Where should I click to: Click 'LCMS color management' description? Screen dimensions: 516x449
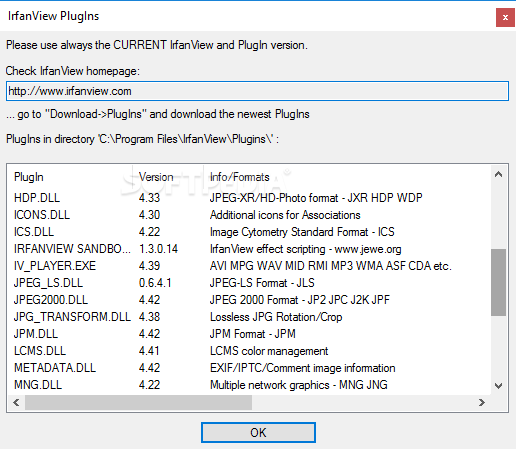[269, 351]
